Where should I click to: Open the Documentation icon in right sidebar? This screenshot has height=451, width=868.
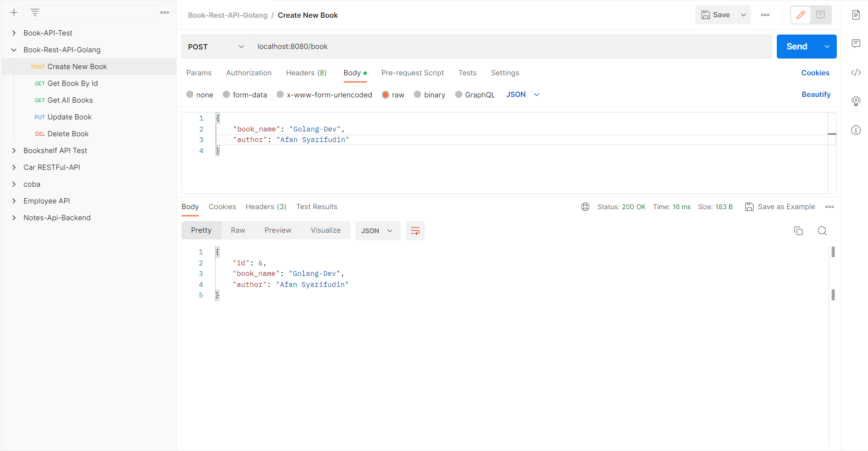click(x=856, y=15)
